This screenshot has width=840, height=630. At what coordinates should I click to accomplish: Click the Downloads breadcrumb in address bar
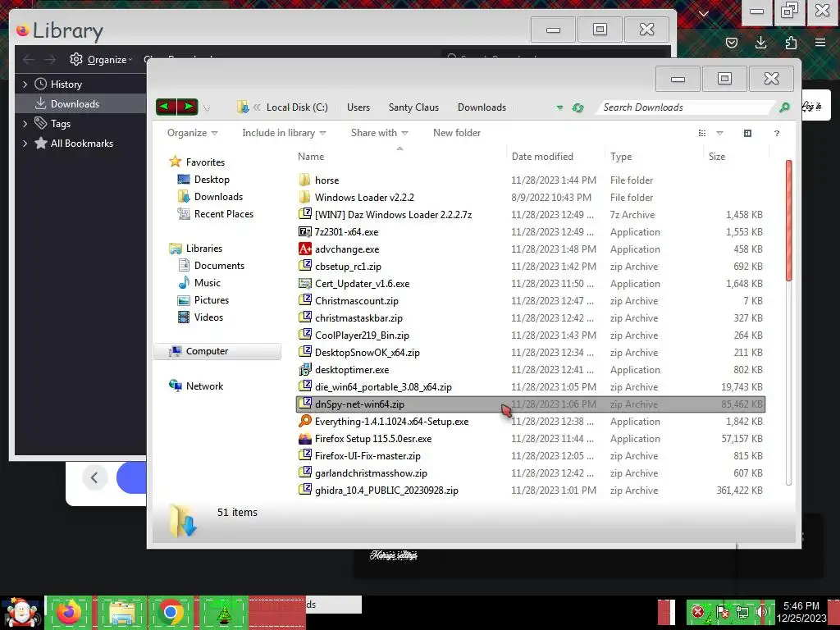pos(482,107)
